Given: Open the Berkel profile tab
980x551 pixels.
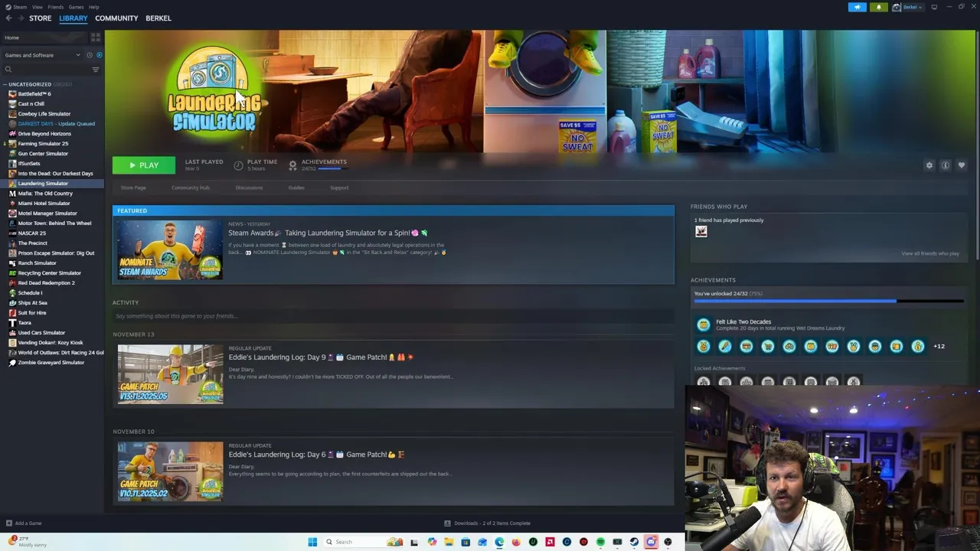Looking at the screenshot, I should pyautogui.click(x=158, y=18).
